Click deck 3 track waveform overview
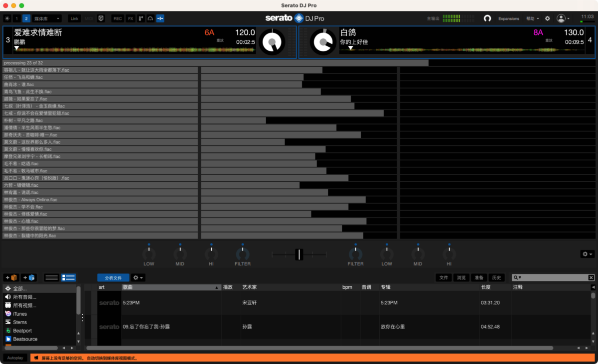Viewport: 598px width, 364px height. 135,50
